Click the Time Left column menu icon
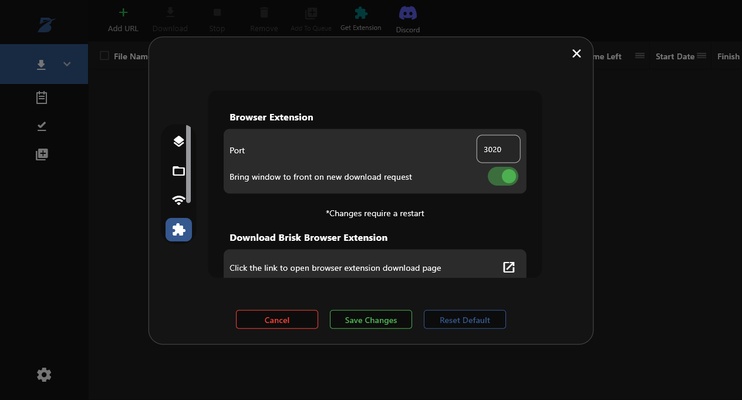Viewport: 742px width, 400px height. coord(640,56)
